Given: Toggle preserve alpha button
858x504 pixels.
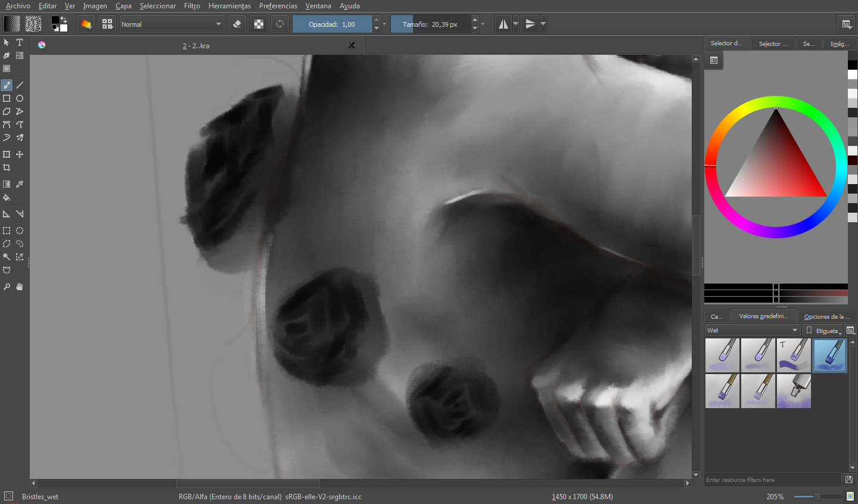Looking at the screenshot, I should (259, 24).
